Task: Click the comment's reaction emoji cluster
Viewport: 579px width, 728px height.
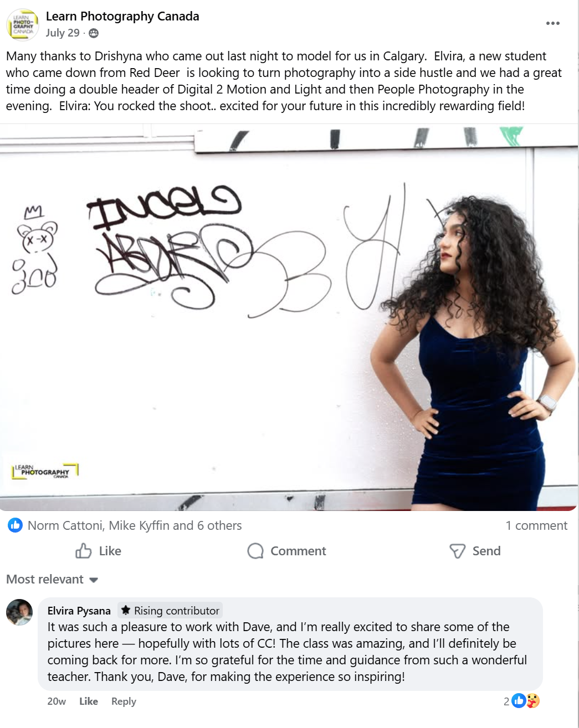Action: pyautogui.click(x=526, y=701)
